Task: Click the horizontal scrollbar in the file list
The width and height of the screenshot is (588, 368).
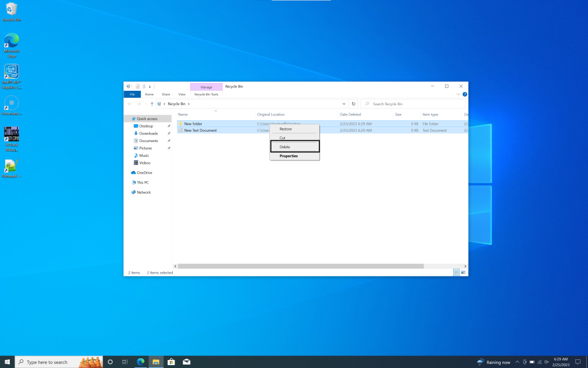Action: (x=301, y=266)
